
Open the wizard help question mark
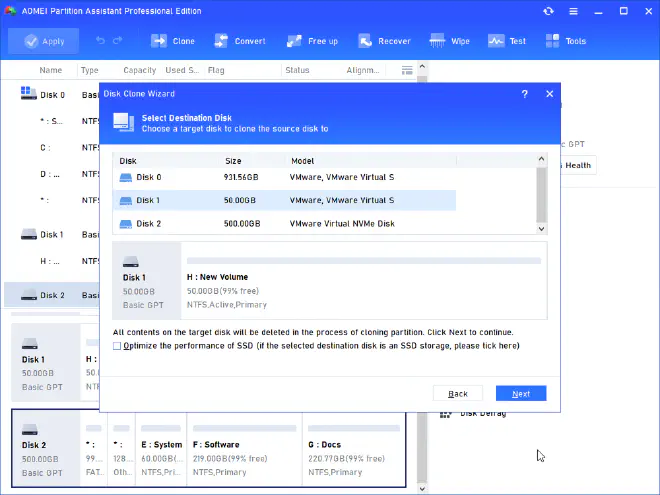[x=525, y=93]
